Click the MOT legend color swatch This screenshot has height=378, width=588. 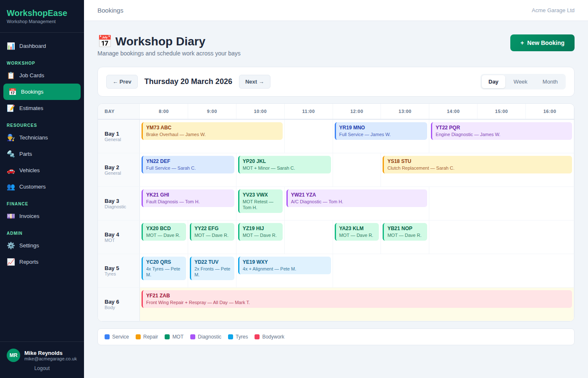[167, 336]
